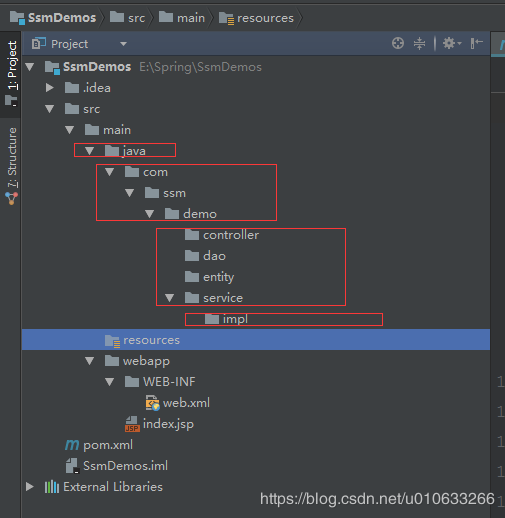The width and height of the screenshot is (505, 518).
Task: Select the src folder icon in tree
Action: click(x=72, y=109)
